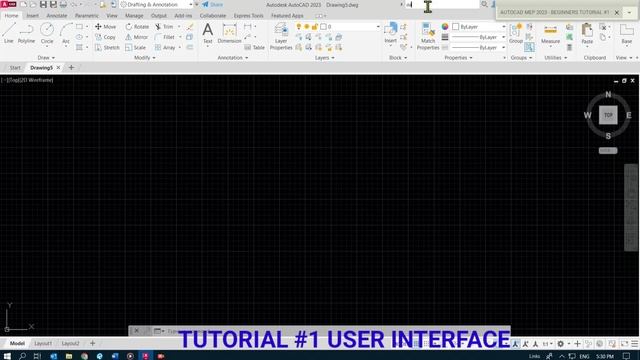Expand the Annotation panel
640x360 pixels.
click(x=233, y=58)
